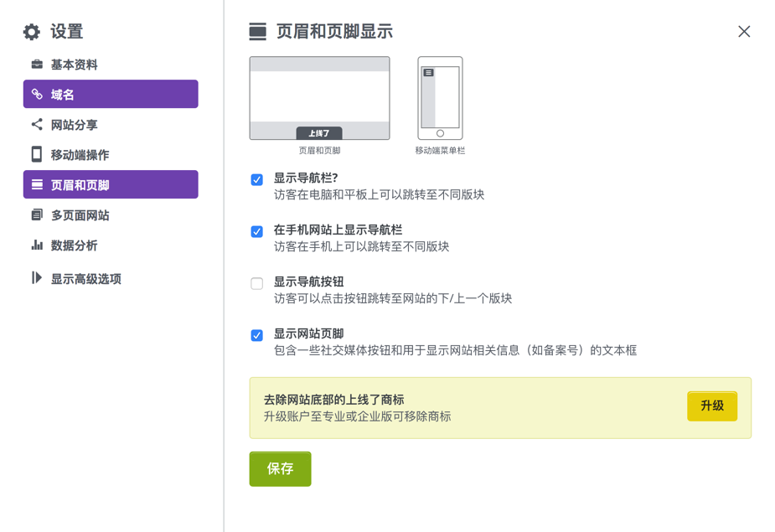Click the briefcase icon for 基本资料
The width and height of the screenshot is (775, 532).
tap(37, 65)
